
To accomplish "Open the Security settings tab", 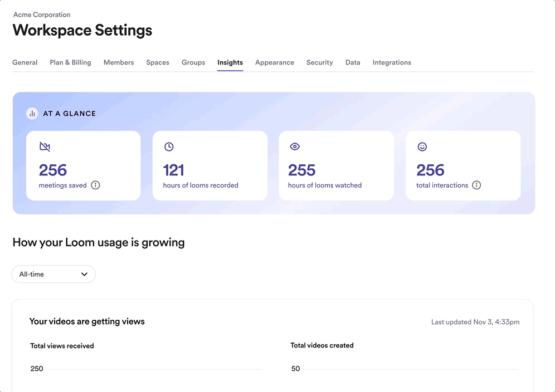I will pyautogui.click(x=320, y=62).
